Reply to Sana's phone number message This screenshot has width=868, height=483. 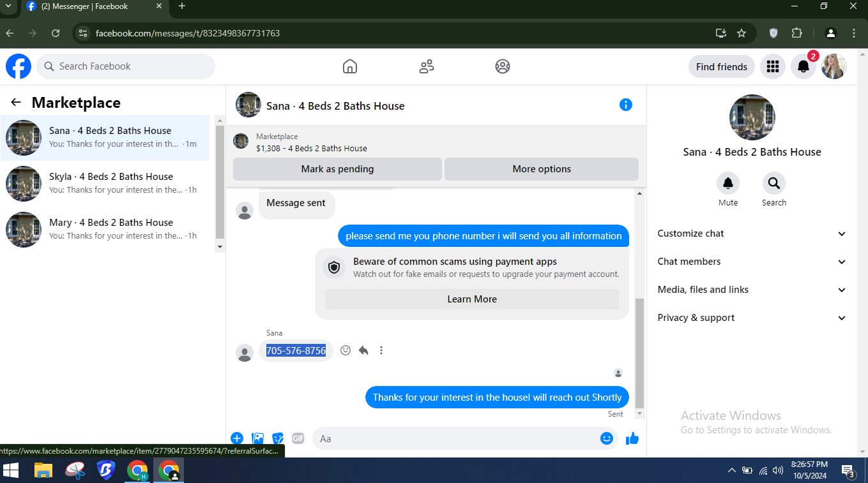click(x=363, y=350)
